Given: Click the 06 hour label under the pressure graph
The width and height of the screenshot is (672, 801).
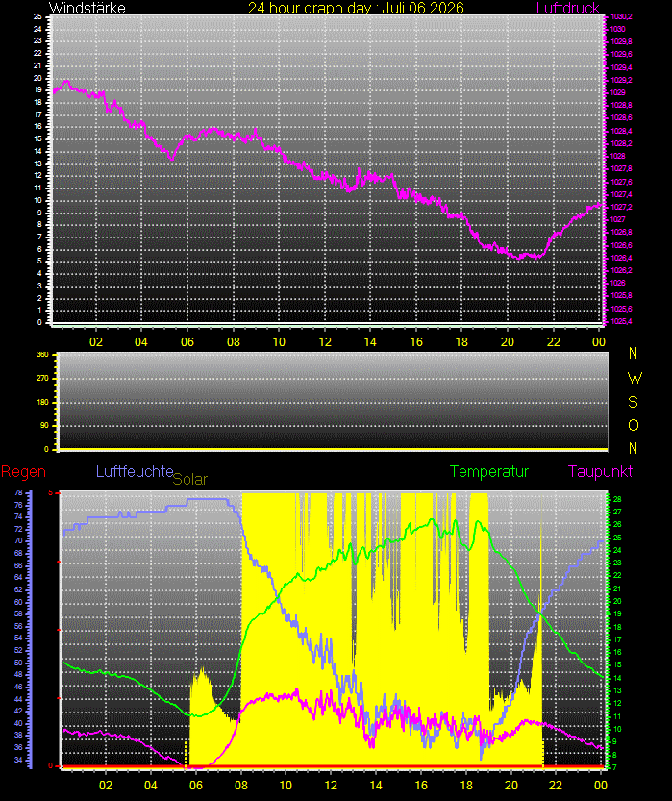Looking at the screenshot, I should tap(187, 341).
